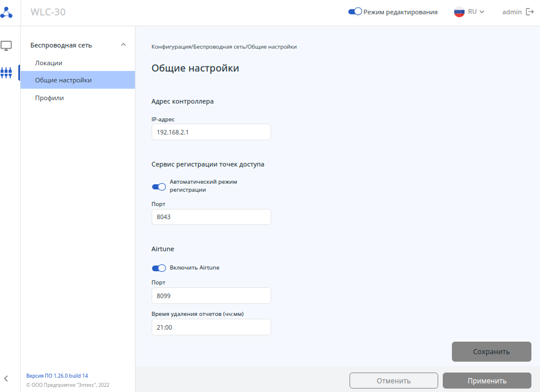Click the Беспроводная сеть menu header
Viewport: 540px width, 392px height.
[x=61, y=45]
